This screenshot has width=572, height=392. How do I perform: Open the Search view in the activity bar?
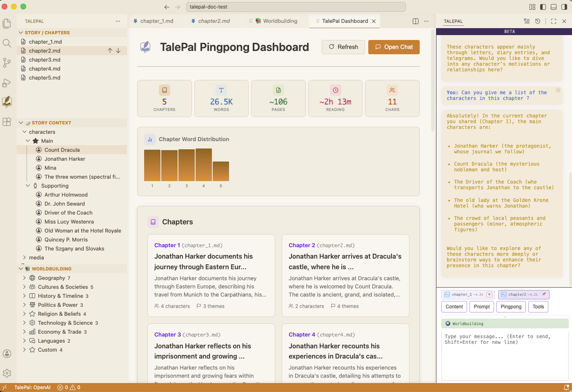(7, 43)
